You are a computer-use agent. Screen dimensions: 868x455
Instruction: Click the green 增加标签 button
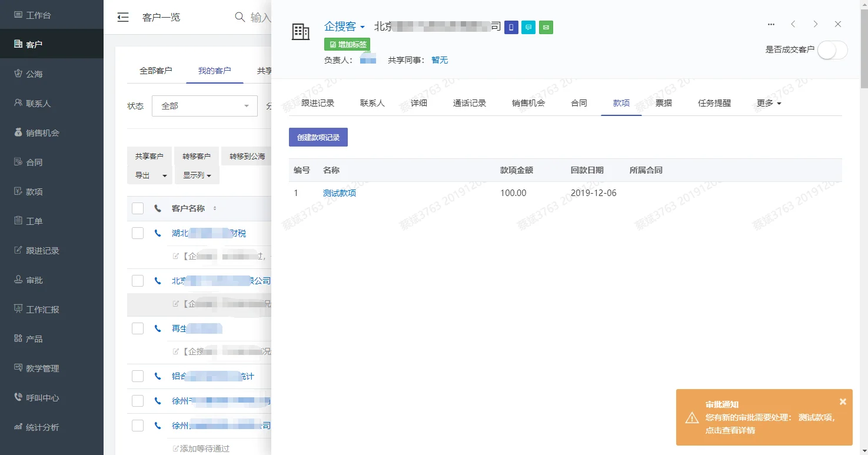tap(347, 44)
